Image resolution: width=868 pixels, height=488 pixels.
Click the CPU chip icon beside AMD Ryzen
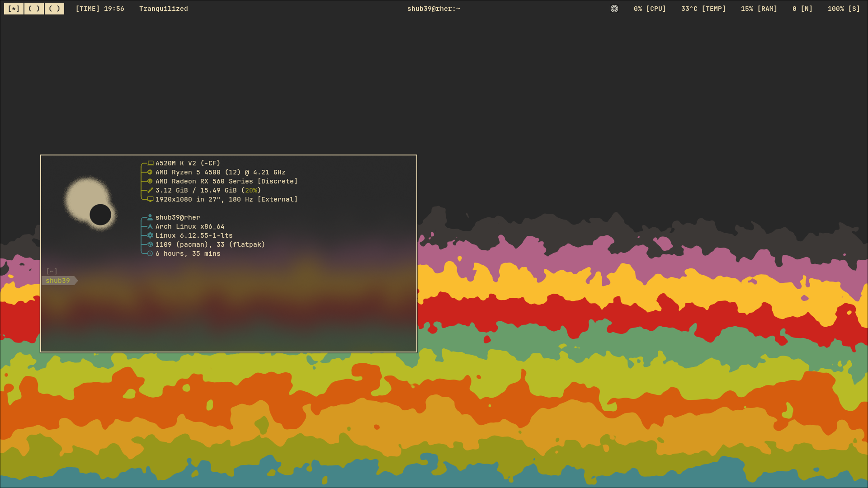(x=150, y=172)
